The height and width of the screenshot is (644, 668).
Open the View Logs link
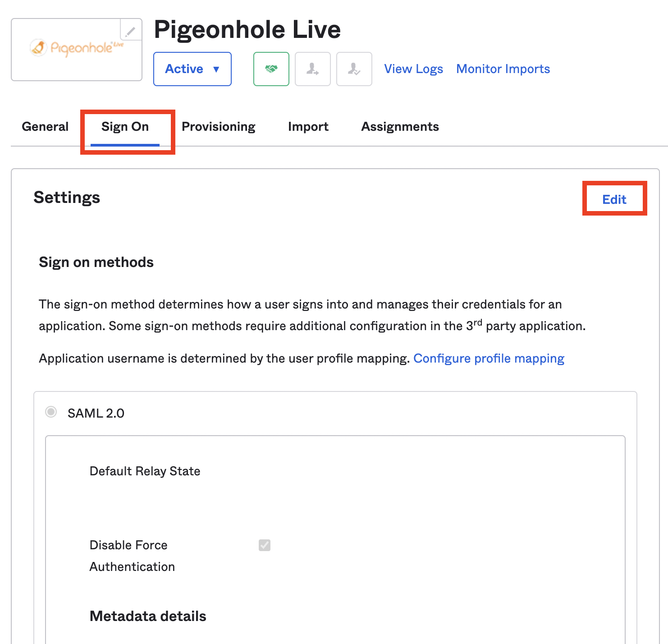click(x=413, y=69)
